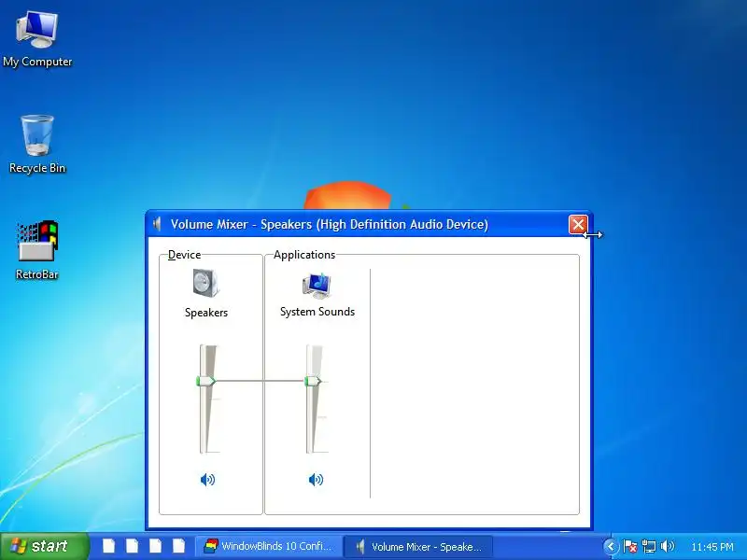Open the Speakers device icon
The image size is (747, 560).
[206, 283]
